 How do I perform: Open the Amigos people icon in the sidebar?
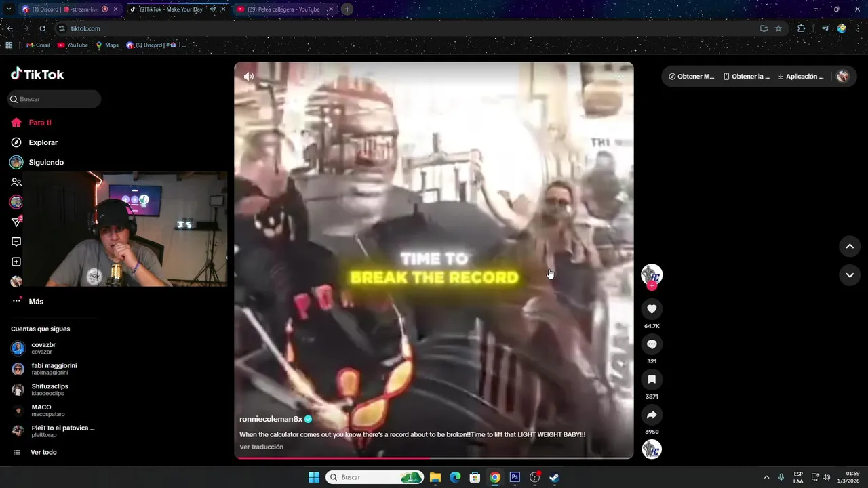(16, 182)
